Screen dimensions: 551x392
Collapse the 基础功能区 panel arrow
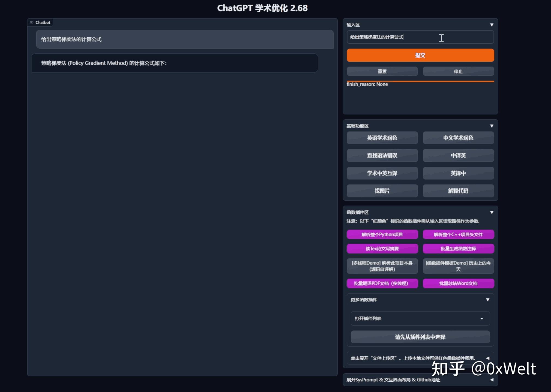(492, 126)
